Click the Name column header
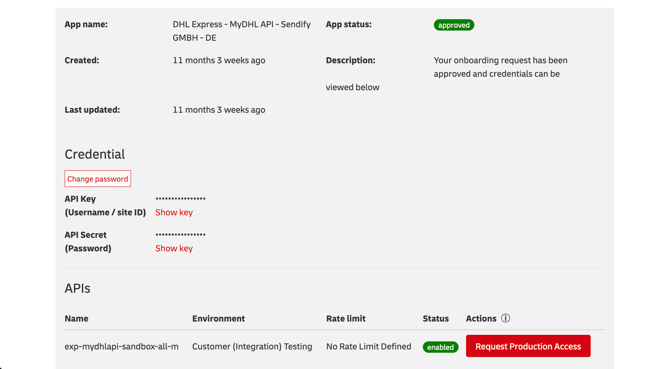670x369 pixels. coord(76,319)
